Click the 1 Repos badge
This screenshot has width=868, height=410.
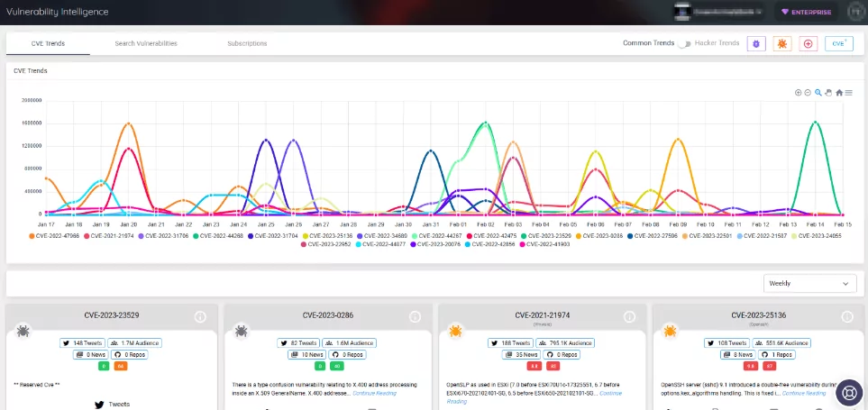click(x=778, y=355)
